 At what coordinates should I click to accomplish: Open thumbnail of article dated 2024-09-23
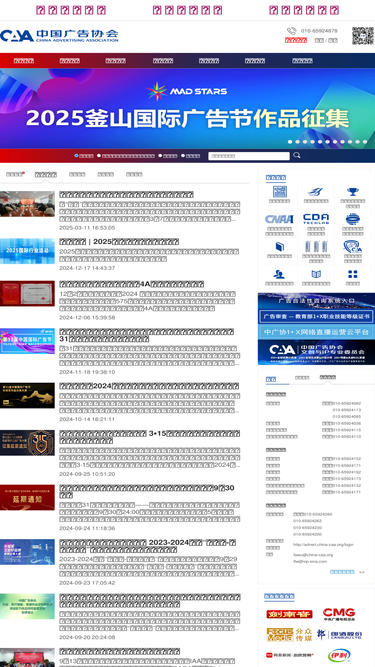pos(27,552)
